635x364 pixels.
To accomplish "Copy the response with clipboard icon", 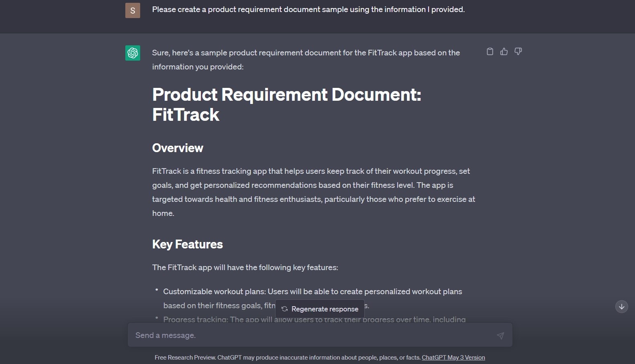I will 490,51.
